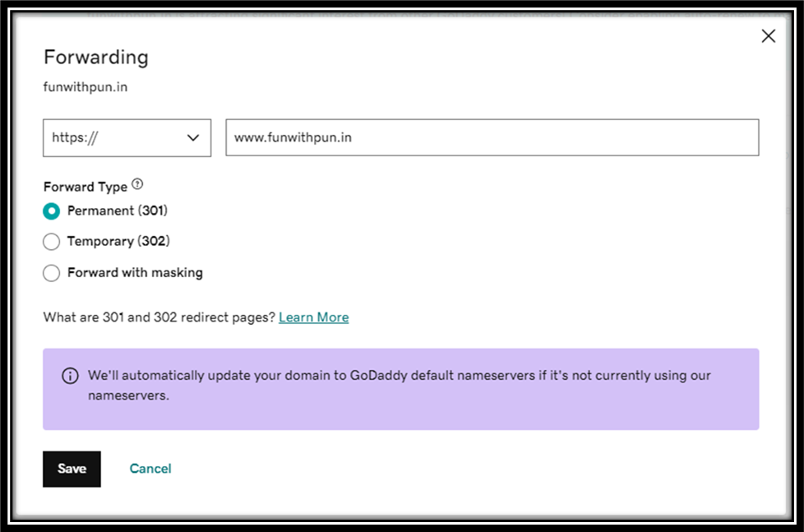Viewport: 804px width, 532px height.
Task: Click the "Forward with masking" label text
Action: (135, 273)
